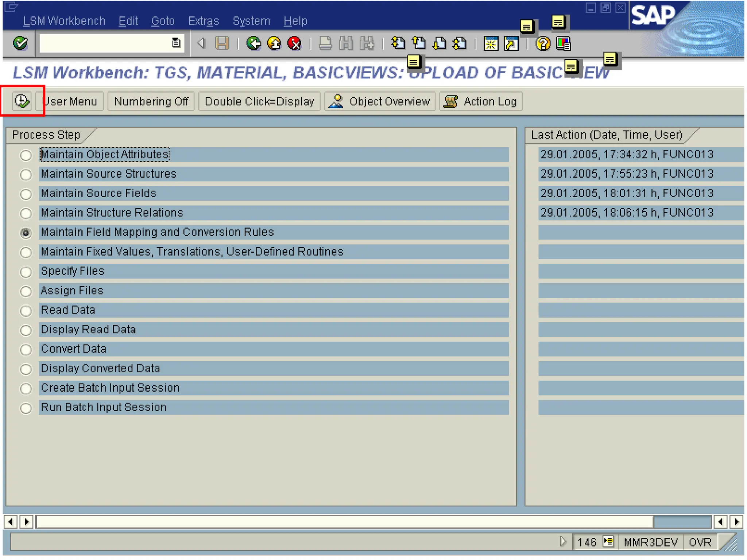Click the Execute clock icon
This screenshot has width=747, height=560.
pyautogui.click(x=22, y=101)
